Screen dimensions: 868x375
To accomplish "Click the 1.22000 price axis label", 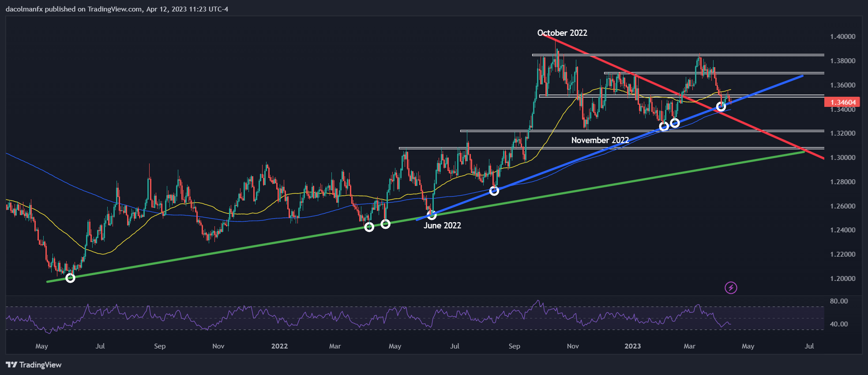I will click(x=843, y=254).
